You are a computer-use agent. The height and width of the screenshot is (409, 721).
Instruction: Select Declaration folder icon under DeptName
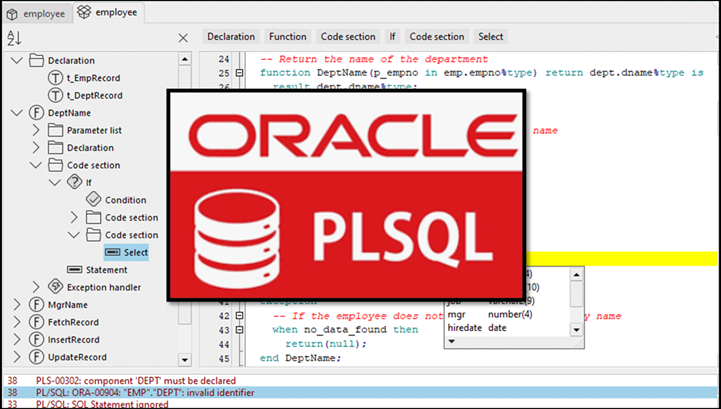click(55, 148)
